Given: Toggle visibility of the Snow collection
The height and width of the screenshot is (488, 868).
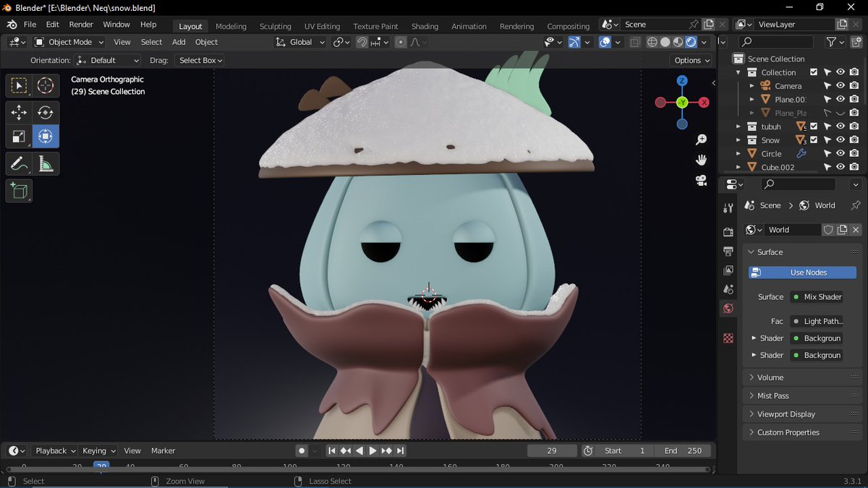Looking at the screenshot, I should [x=841, y=140].
